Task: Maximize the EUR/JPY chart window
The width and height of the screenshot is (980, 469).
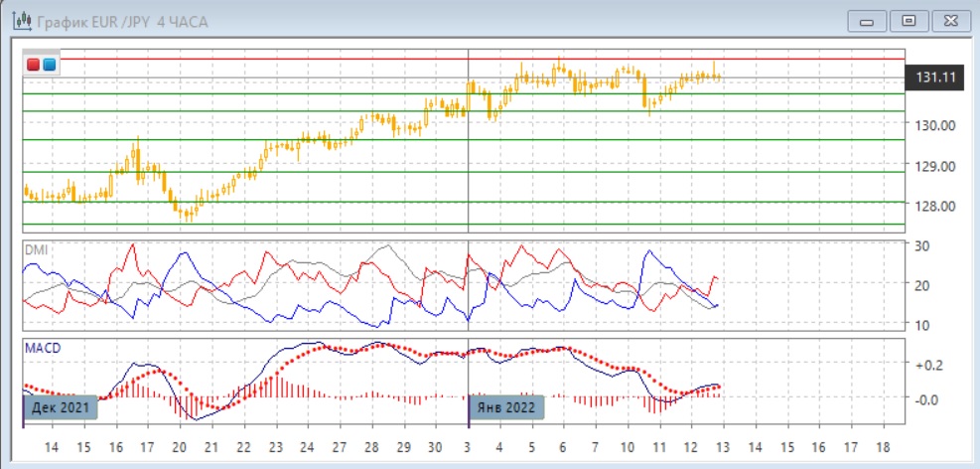Action: pos(908,21)
